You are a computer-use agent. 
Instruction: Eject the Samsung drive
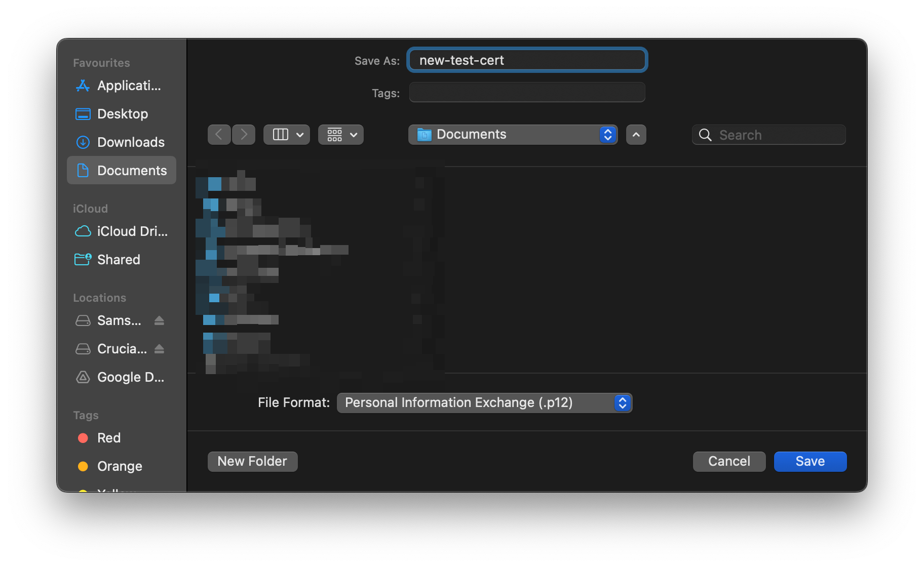[159, 320]
